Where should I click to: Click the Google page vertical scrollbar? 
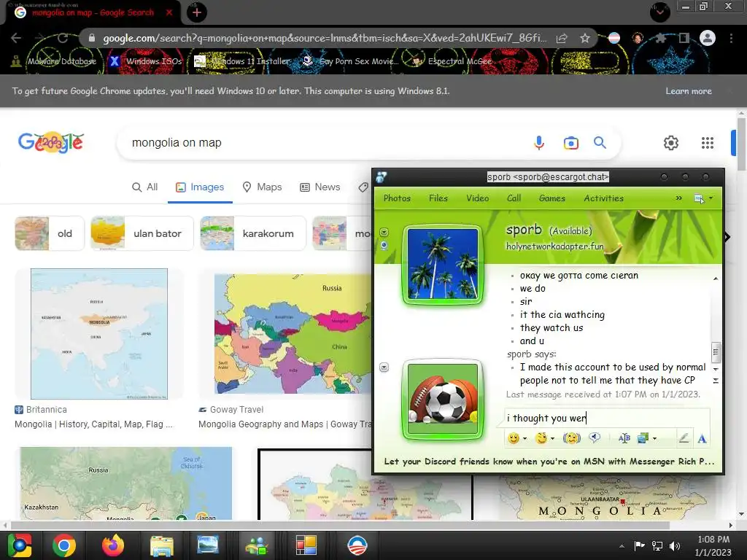(741, 143)
